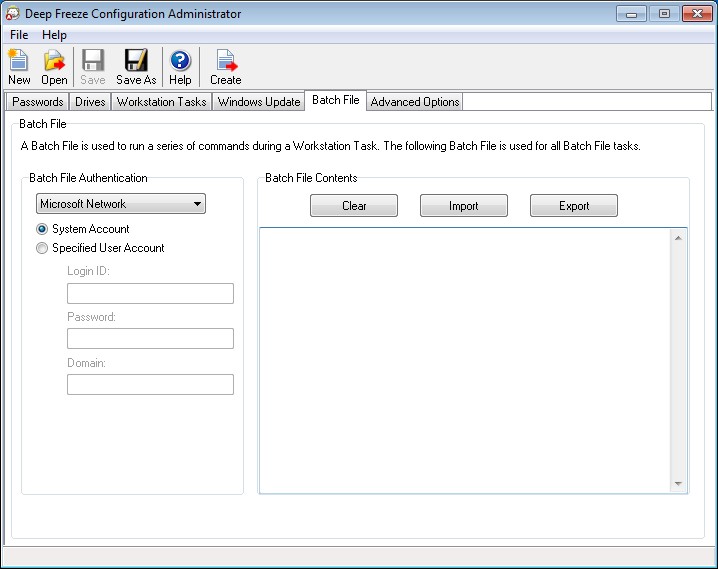Expand the Microsoft Network dropdown

coord(197,204)
